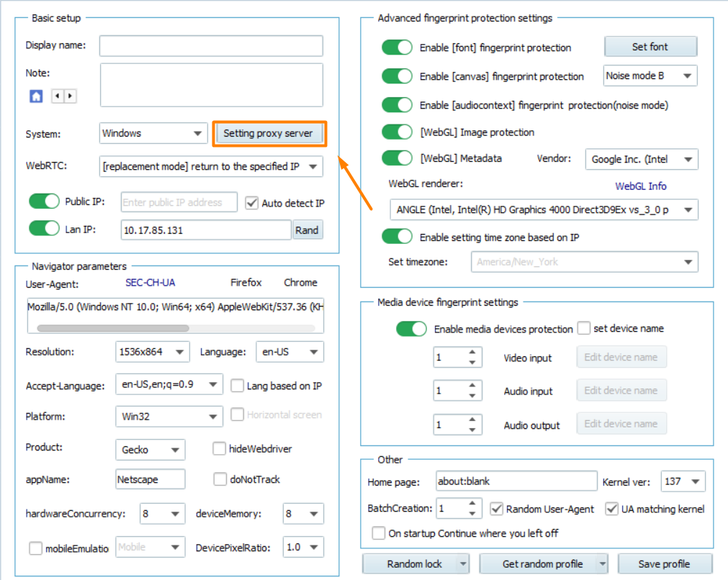Uncheck the Auto detect IP checkbox
The width and height of the screenshot is (728, 580).
click(x=251, y=203)
